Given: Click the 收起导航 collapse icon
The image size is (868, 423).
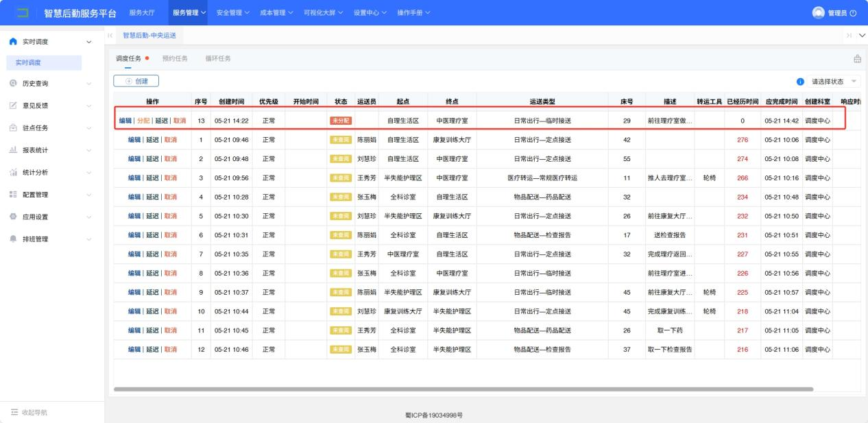Looking at the screenshot, I should [13, 412].
